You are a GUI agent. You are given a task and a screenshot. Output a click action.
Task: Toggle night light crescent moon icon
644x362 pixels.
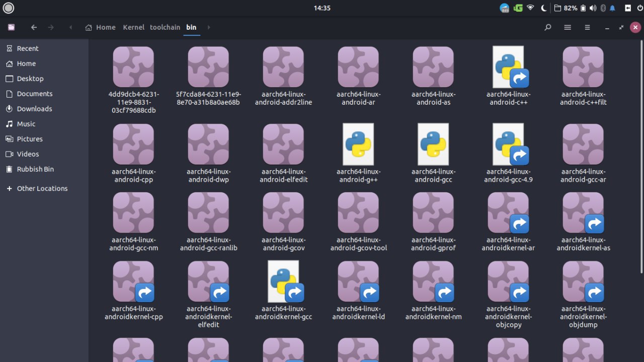(544, 8)
